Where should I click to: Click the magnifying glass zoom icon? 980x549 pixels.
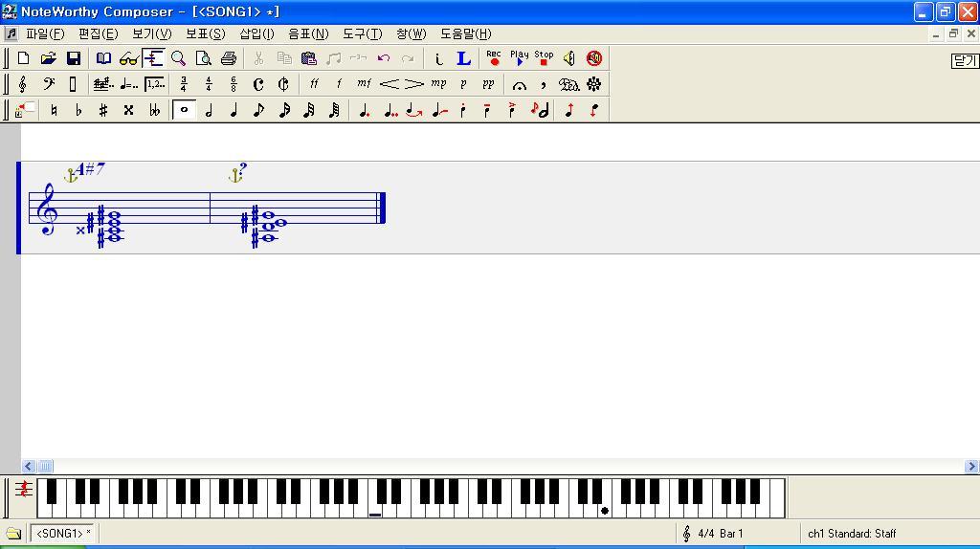[x=178, y=58]
